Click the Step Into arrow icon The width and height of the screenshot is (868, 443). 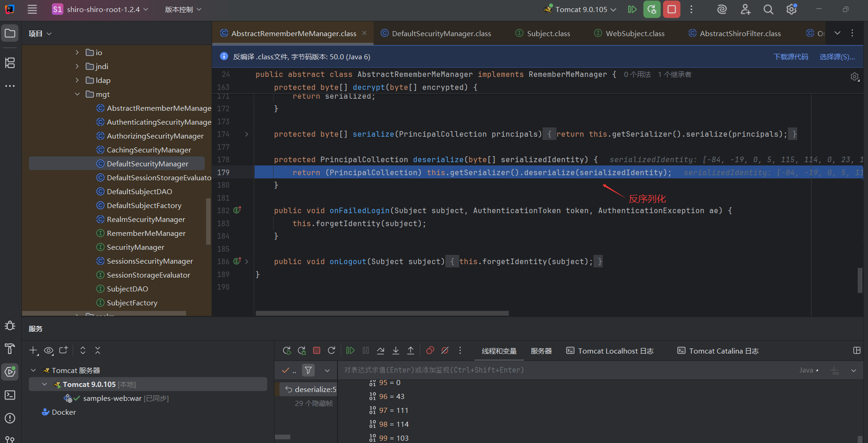tap(396, 351)
